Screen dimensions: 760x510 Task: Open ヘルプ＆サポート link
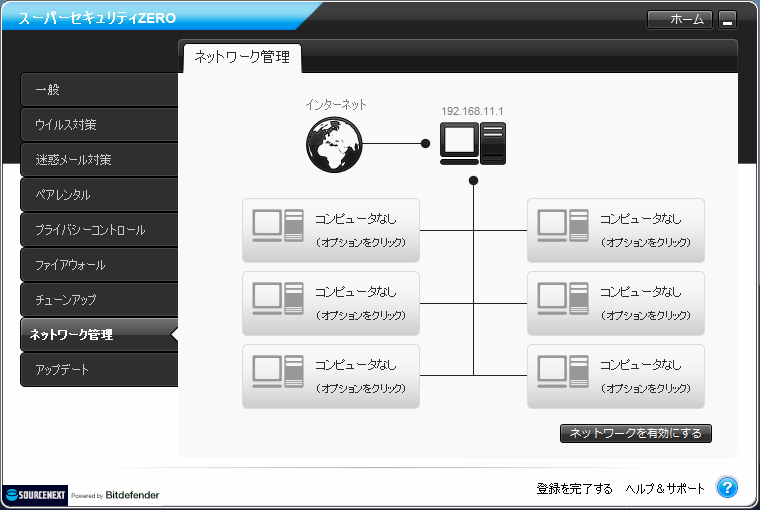(665, 489)
